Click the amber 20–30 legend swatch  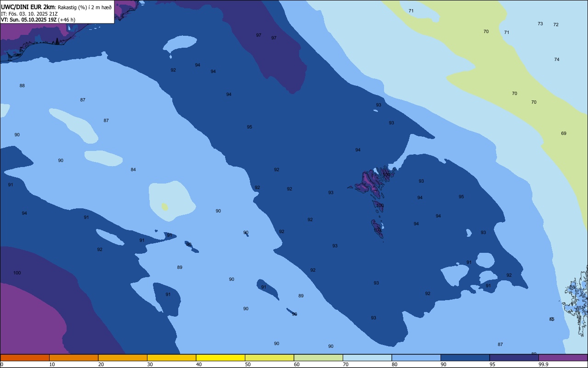[x=123, y=357]
